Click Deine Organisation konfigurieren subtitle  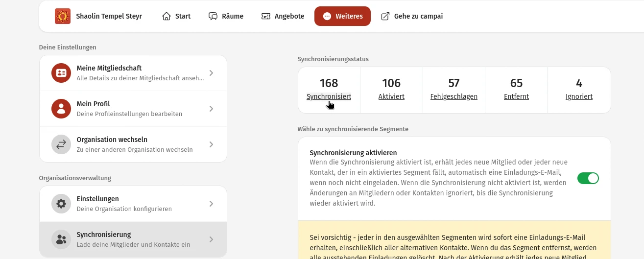coord(124,209)
